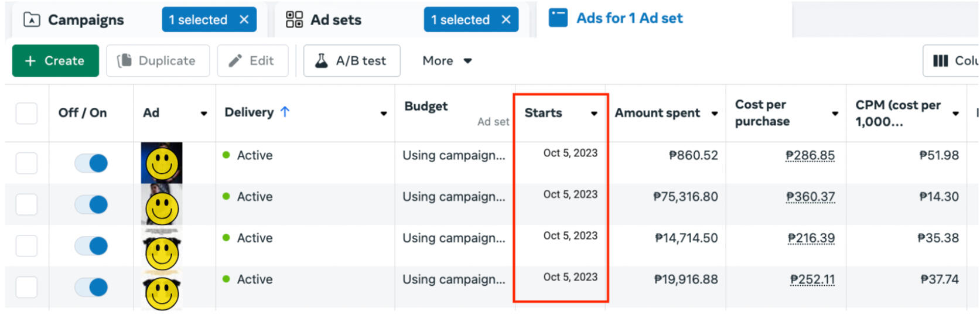Switch to the Campaigns tab

coord(86,20)
